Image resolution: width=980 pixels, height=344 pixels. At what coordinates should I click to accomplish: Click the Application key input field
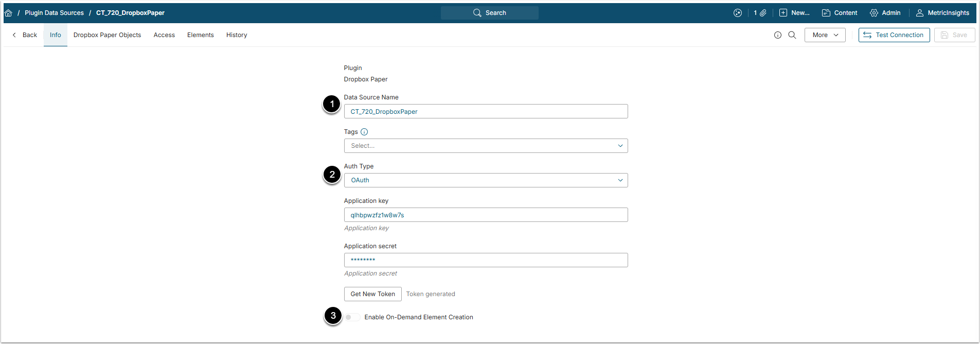point(486,215)
